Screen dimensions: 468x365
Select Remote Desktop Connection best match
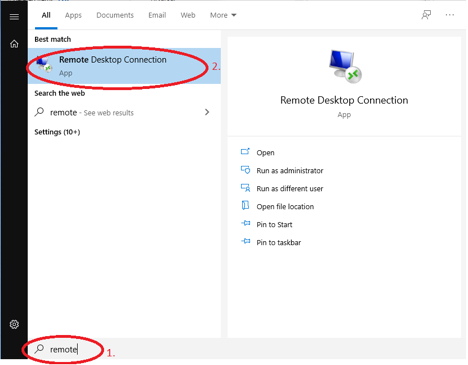click(124, 66)
